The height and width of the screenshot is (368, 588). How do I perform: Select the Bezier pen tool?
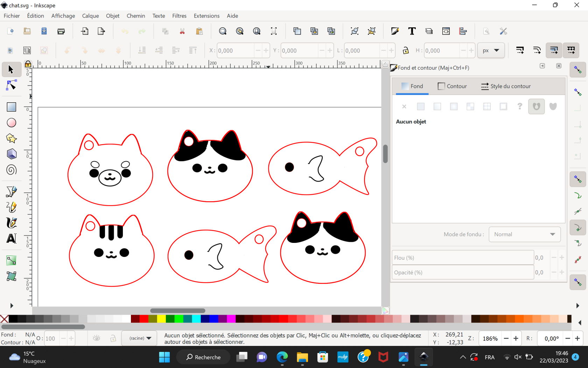(12, 191)
